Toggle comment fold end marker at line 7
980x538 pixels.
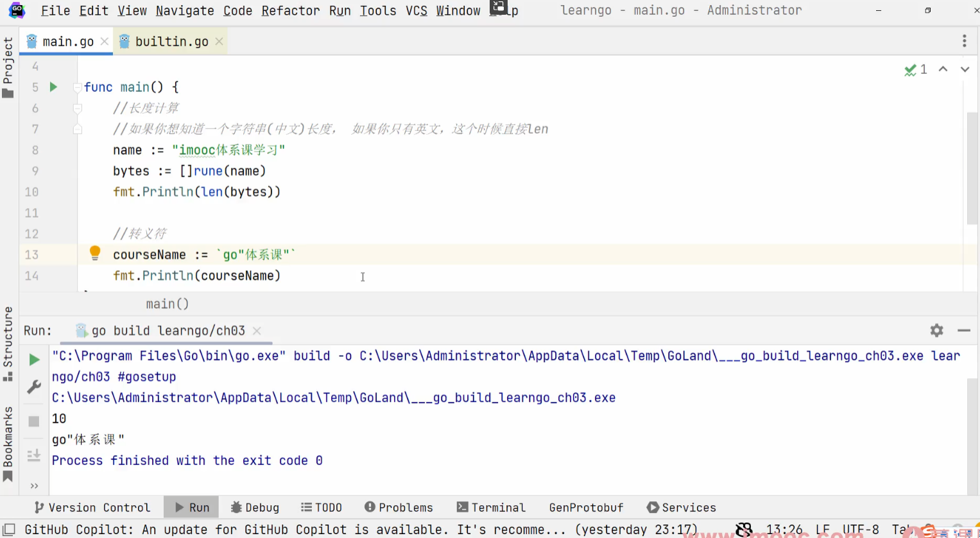[78, 129]
